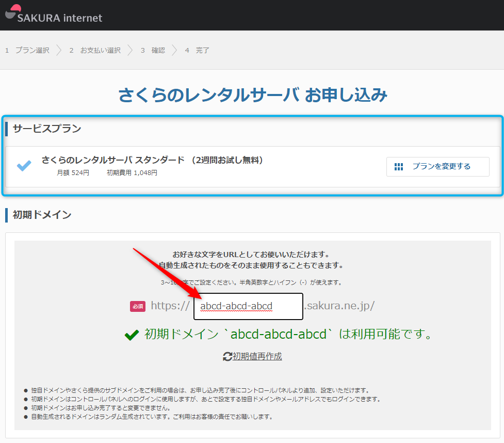Click note about コントロールパネルへのログイン
Image resolution: width=504 pixels, height=443 pixels.
206,399
